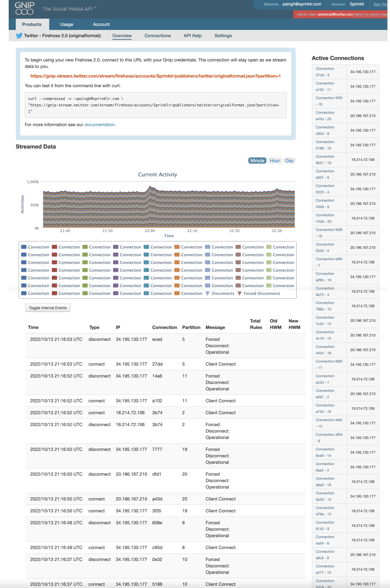Click Client Connect message in the a43d row
The width and height of the screenshot is (390, 588).
[220, 499]
